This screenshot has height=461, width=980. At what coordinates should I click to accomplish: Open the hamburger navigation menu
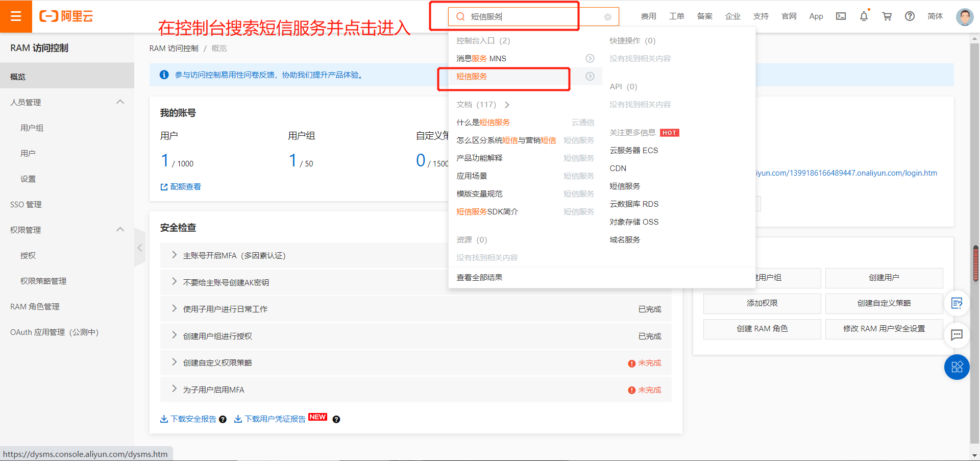16,16
